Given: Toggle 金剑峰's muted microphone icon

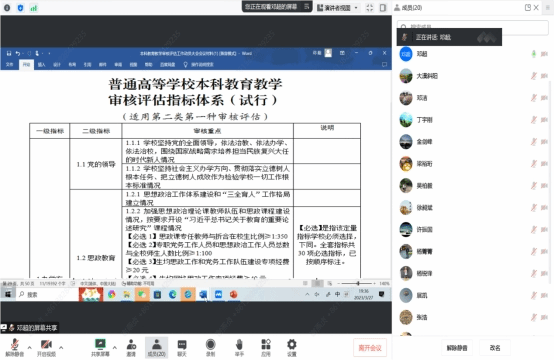Looking at the screenshot, I should tap(534, 142).
